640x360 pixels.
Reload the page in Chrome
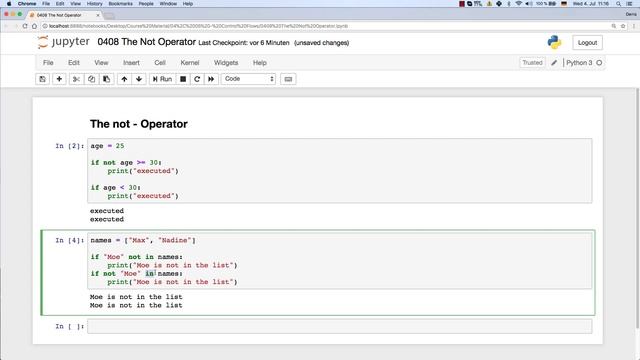(25, 26)
